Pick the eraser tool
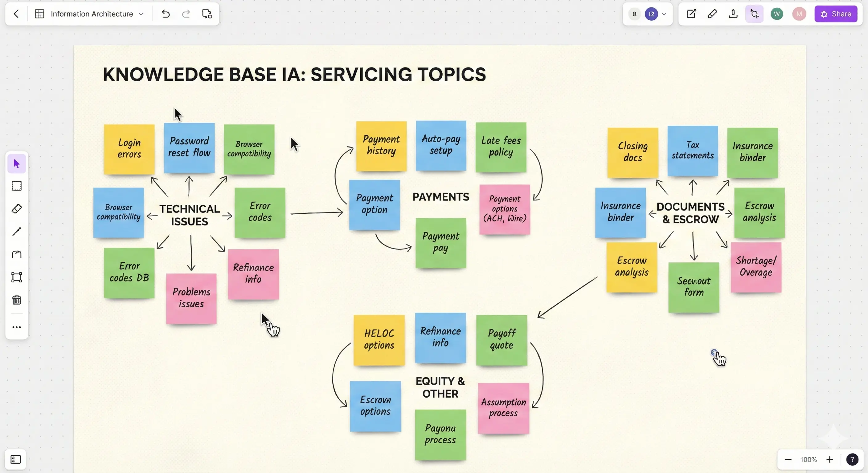 coord(17,209)
